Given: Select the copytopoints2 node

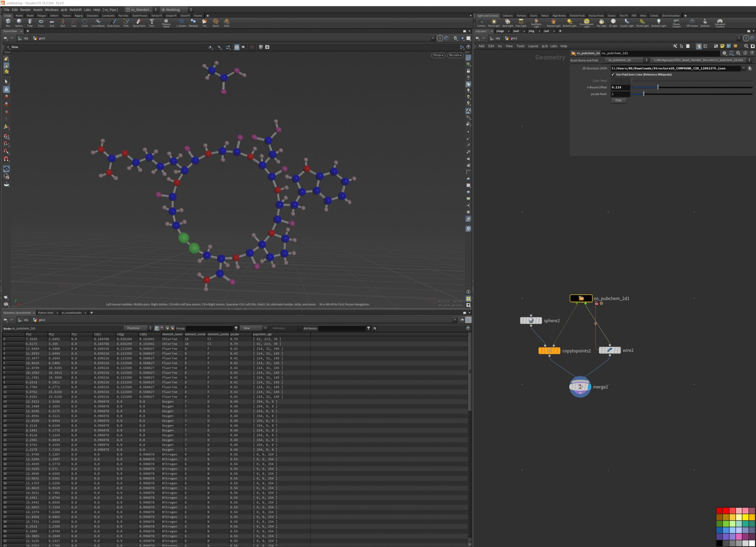Looking at the screenshot, I should point(549,350).
